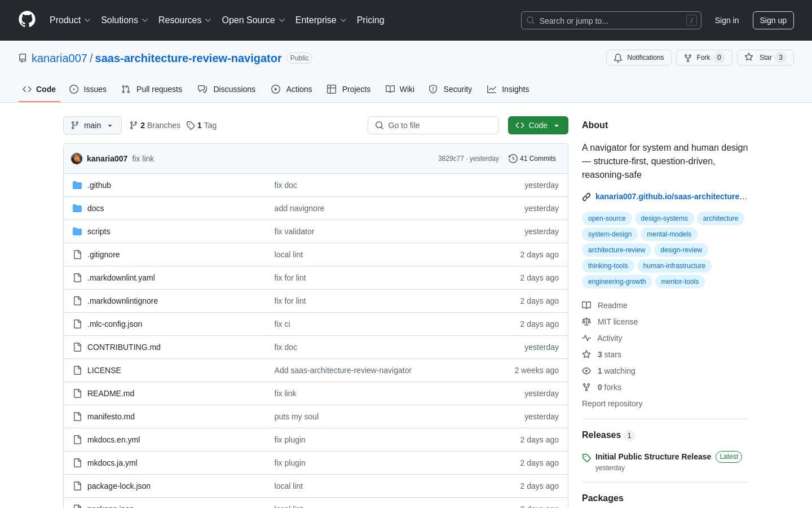The height and width of the screenshot is (508, 812).
Task: Expand the Open Source menu
Action: pos(254,20)
